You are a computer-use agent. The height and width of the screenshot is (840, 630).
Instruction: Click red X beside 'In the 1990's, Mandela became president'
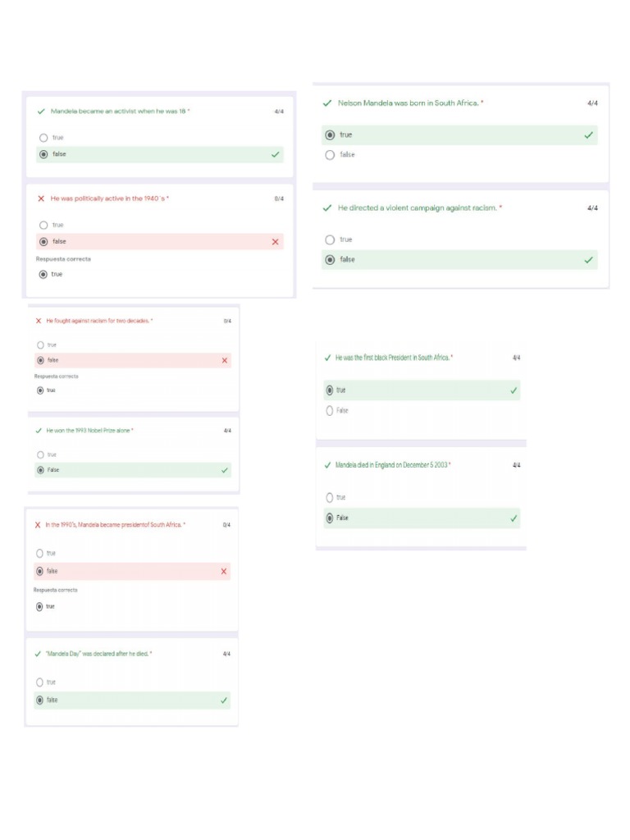point(38,525)
